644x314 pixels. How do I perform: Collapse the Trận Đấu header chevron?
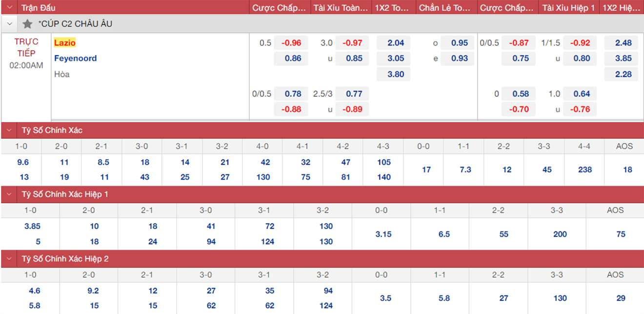[x=9, y=8]
